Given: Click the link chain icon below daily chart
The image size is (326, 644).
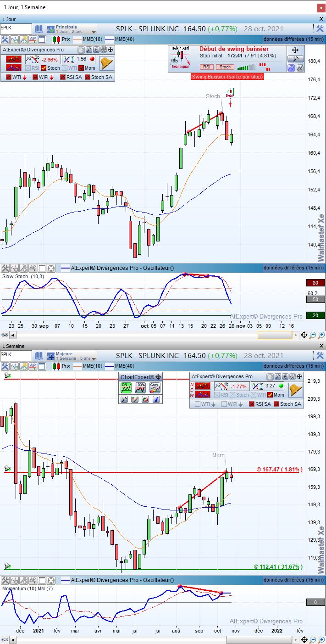Looking at the screenshot, I should pyautogui.click(x=5, y=336).
